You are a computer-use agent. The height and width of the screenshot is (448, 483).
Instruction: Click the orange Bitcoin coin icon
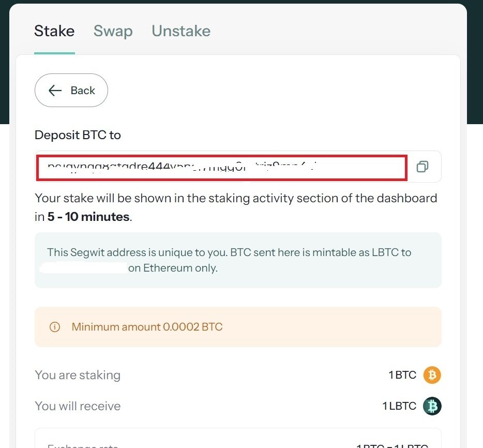point(432,375)
